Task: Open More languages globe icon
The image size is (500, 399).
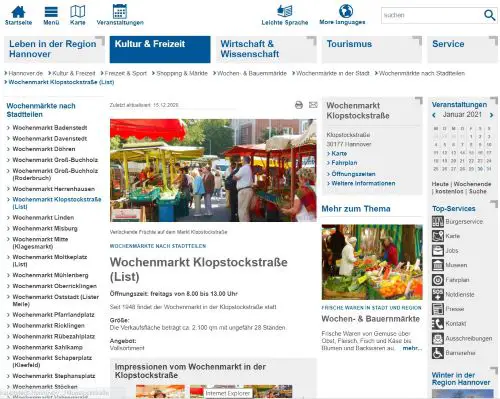Action: coord(346,11)
